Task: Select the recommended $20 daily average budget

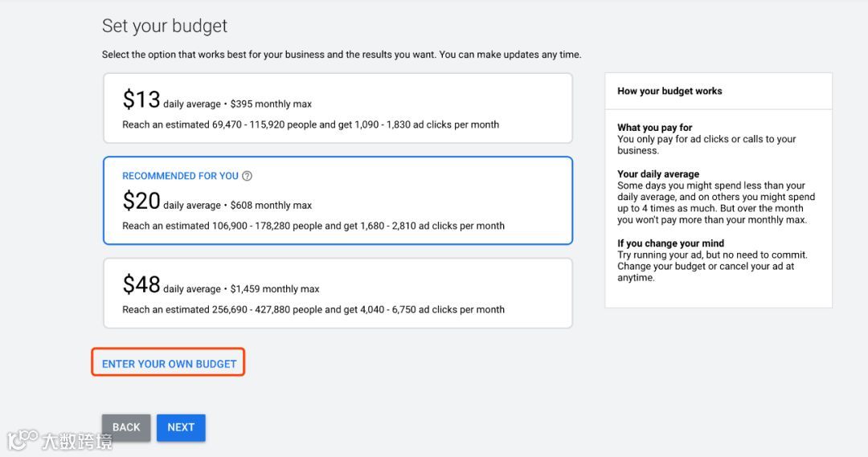Action: 338,201
